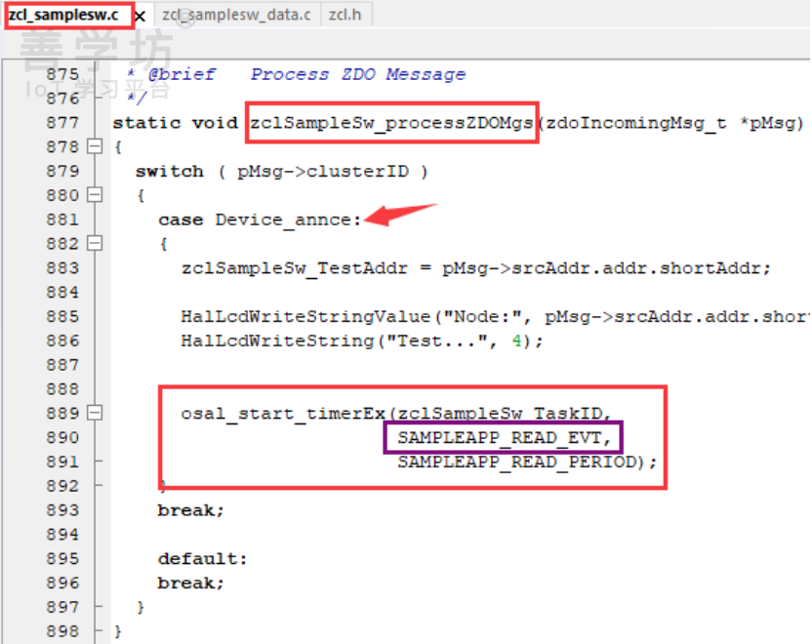Image resolution: width=812 pixels, height=644 pixels.
Task: Click 'break;' on line 893
Action: point(190,510)
